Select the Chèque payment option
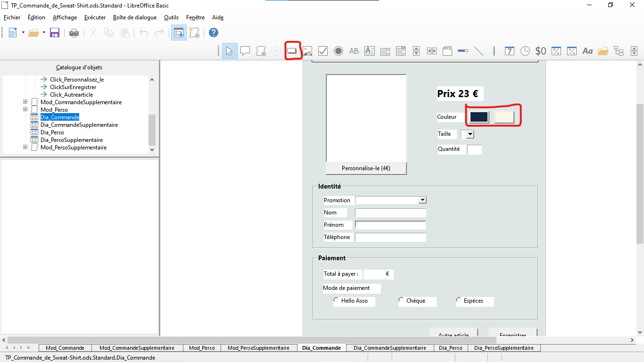Viewport: 644px width, 362px height. pyautogui.click(x=401, y=300)
